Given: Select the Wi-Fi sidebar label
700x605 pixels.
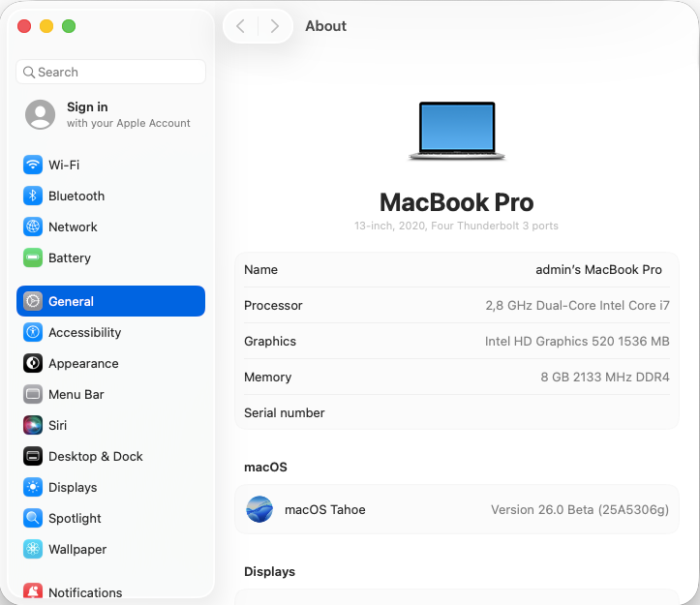Looking at the screenshot, I should tap(64, 165).
